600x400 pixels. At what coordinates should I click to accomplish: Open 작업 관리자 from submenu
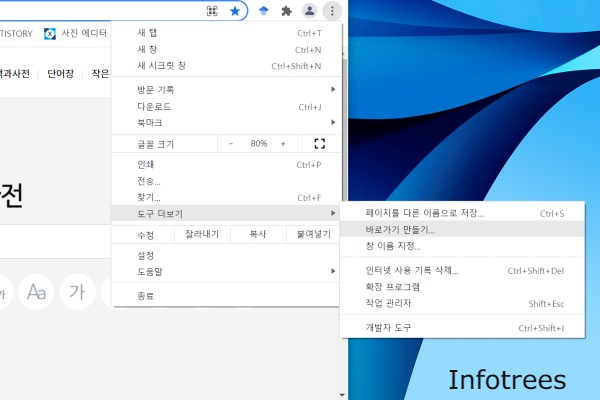pyautogui.click(x=463, y=304)
